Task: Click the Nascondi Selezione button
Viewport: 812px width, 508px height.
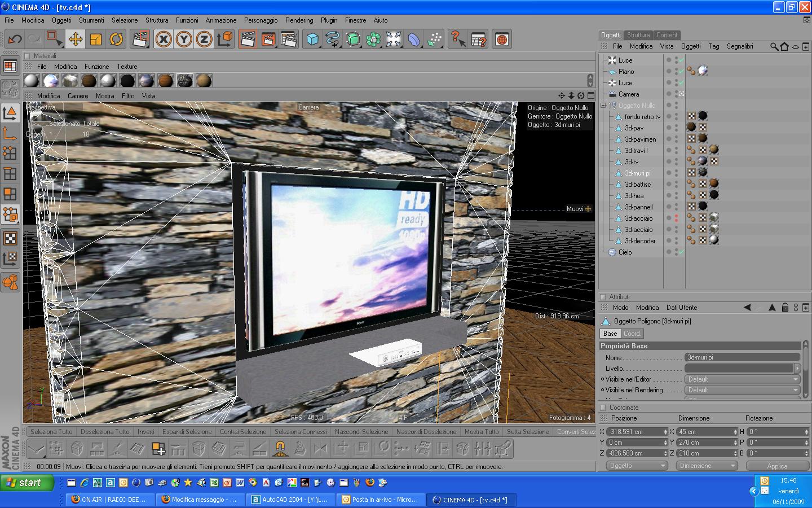Action: [361, 432]
